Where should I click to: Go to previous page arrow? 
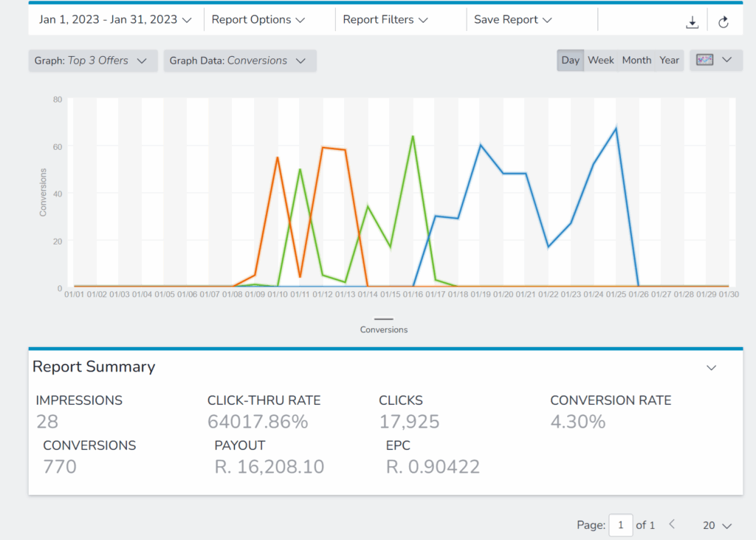coord(672,524)
